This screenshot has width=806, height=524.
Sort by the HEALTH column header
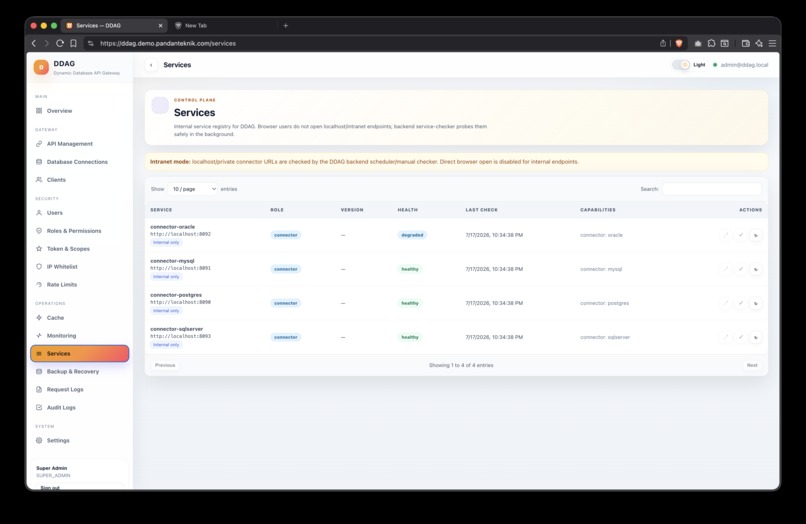click(x=408, y=210)
